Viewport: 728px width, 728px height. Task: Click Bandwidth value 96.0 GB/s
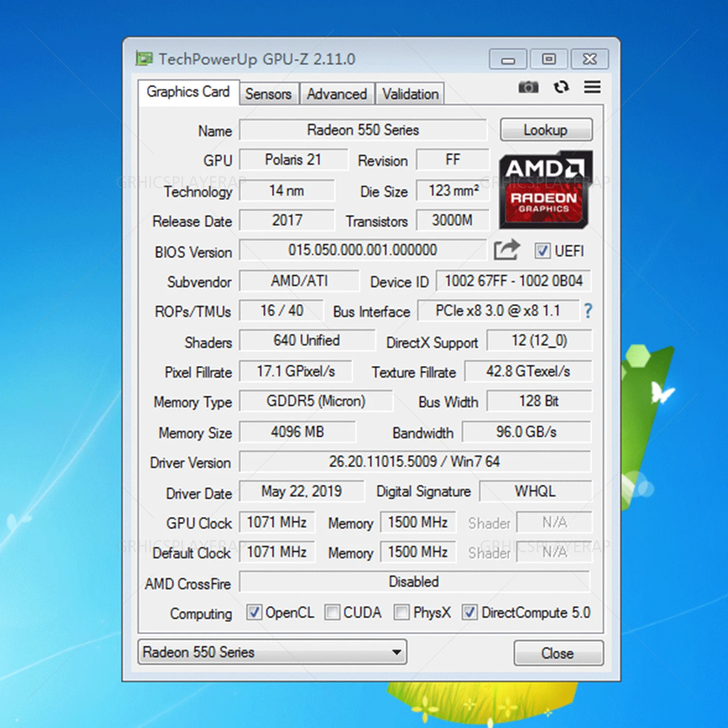pyautogui.click(x=527, y=431)
